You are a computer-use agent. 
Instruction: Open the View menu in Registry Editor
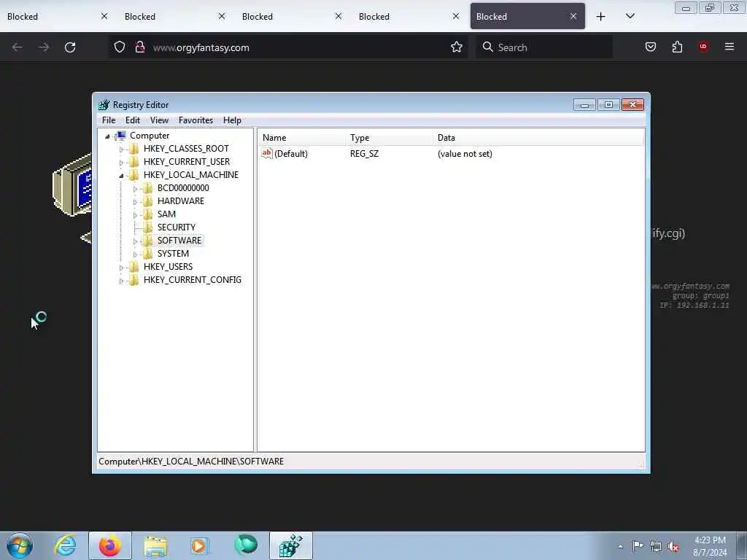pyautogui.click(x=159, y=120)
